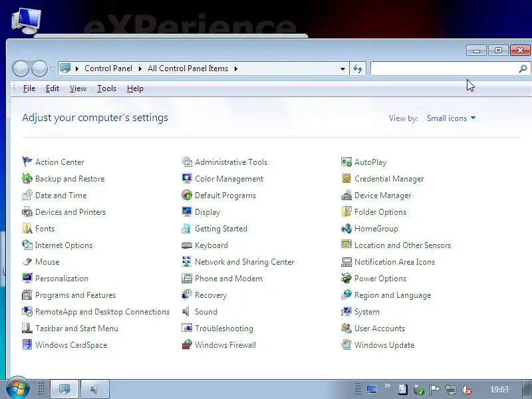Open Device Manager icon
Screen dimensions: 532x399
[x=346, y=195]
